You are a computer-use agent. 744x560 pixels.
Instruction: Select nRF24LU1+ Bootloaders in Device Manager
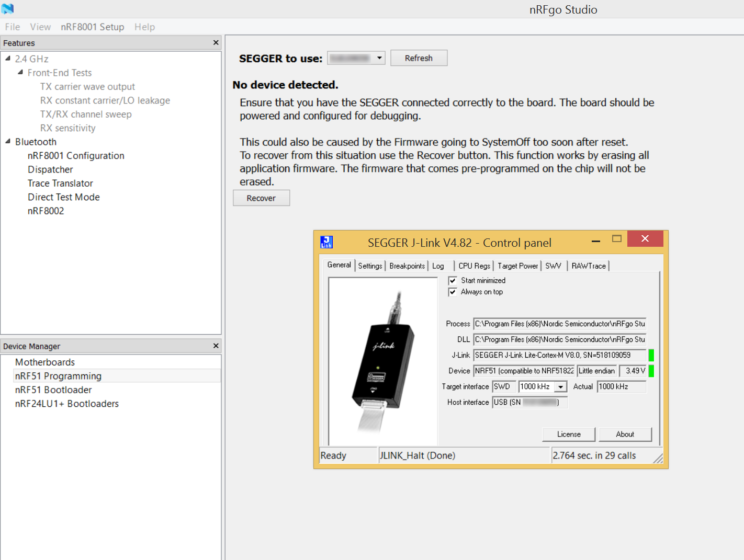[67, 404]
